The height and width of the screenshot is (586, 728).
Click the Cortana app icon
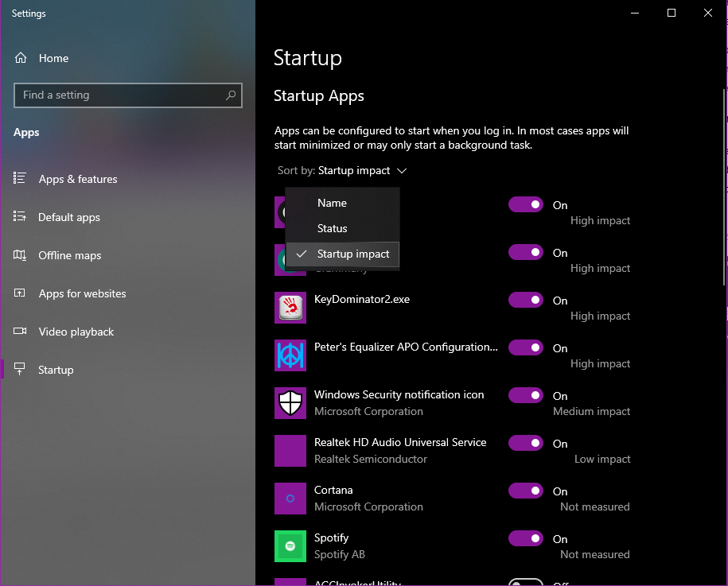tap(290, 499)
